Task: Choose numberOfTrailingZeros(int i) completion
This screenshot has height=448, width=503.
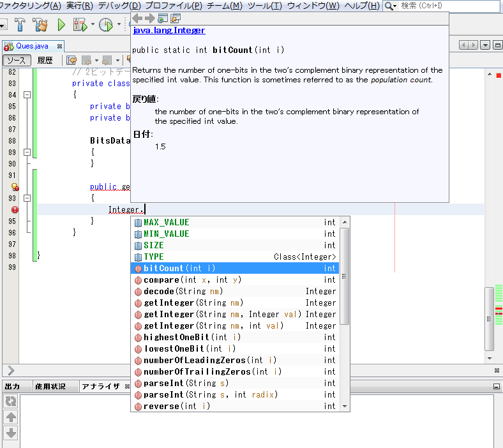Action: (235, 371)
